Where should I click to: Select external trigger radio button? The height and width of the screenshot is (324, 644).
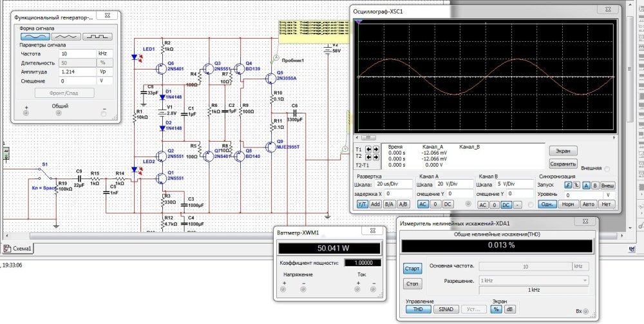tap(608, 169)
